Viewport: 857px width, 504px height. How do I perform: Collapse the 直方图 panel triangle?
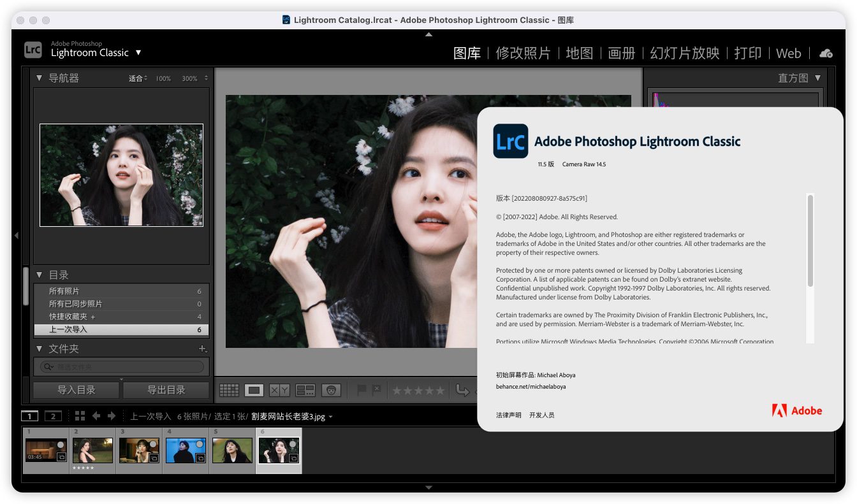[x=817, y=78]
